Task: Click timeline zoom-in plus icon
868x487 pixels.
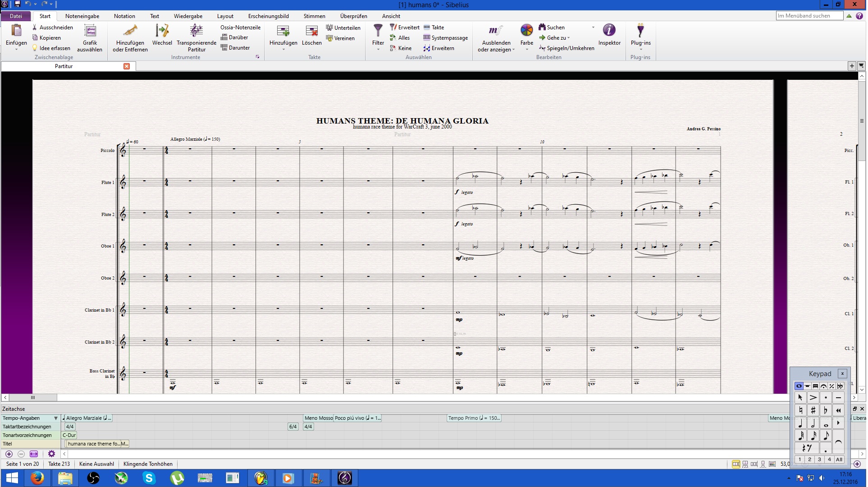Action: [x=9, y=454]
